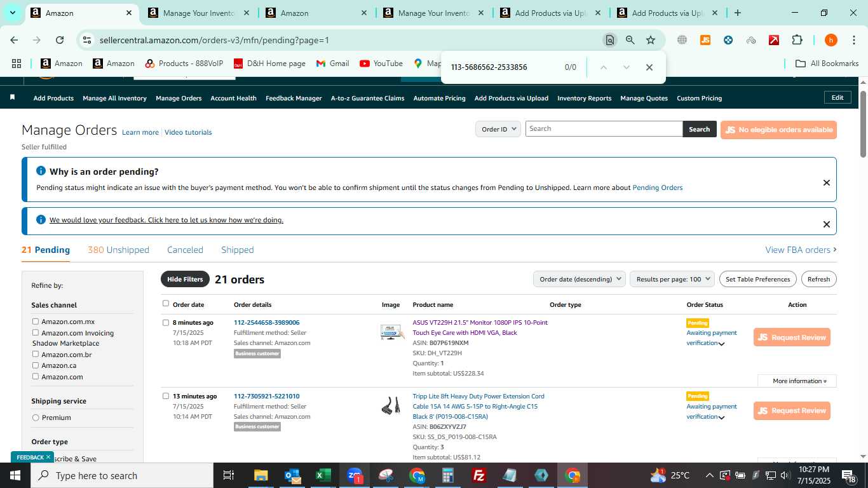
Task: Click the zoom magnifier icon in address bar
Action: coord(630,40)
